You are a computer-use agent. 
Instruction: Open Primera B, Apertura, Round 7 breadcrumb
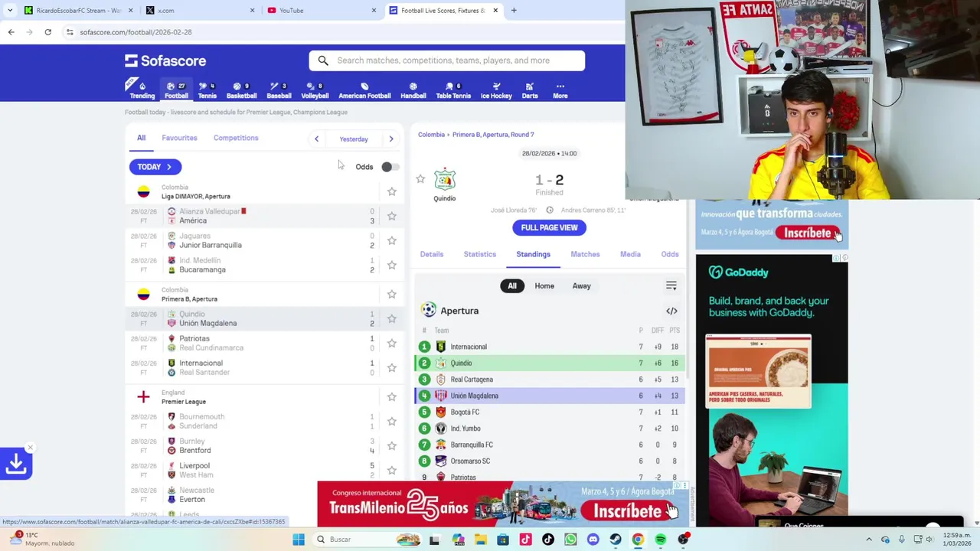pos(493,135)
